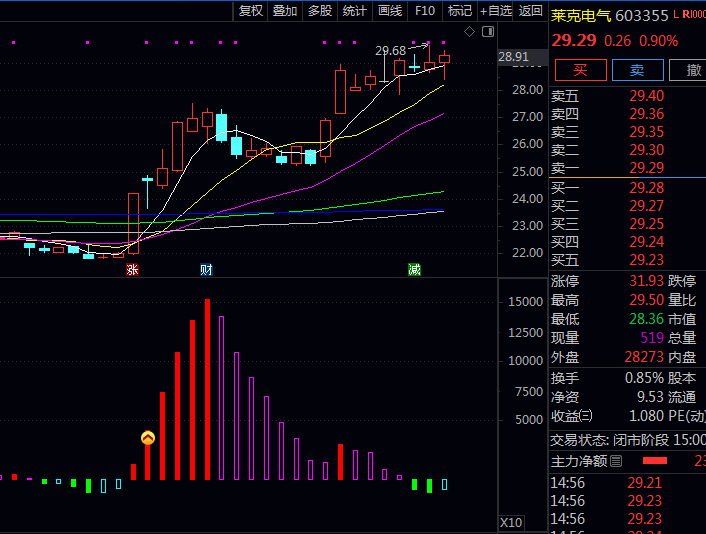Open the 叠加 overlay option
Viewport: 706px width, 534px height.
coord(285,11)
